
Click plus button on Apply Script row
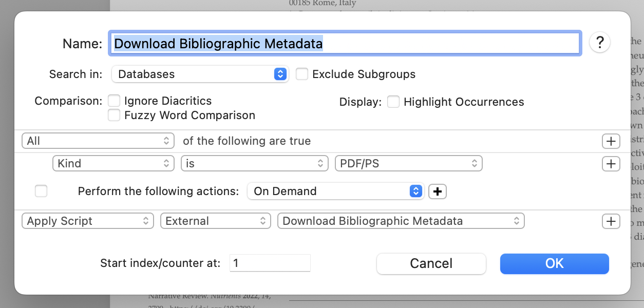[611, 221]
